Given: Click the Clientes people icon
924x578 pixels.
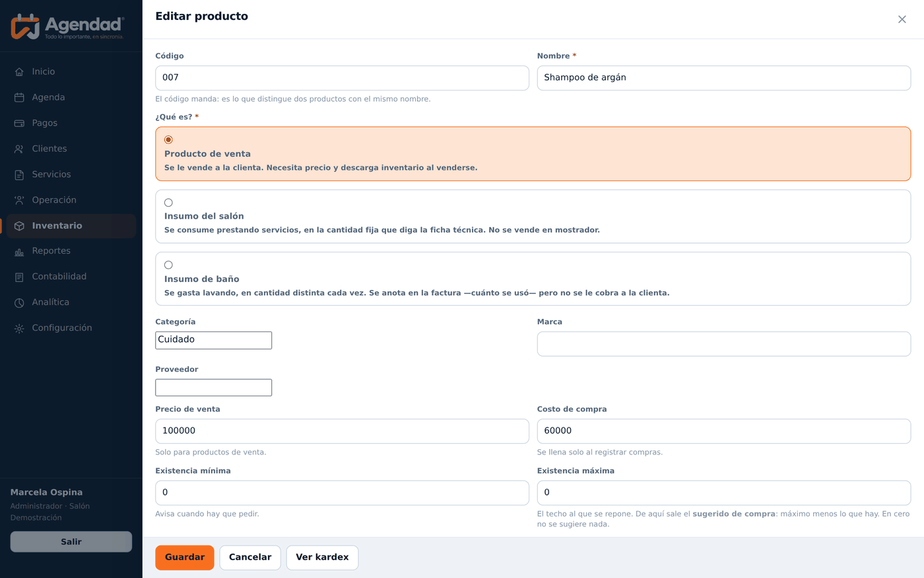Looking at the screenshot, I should 19,149.
